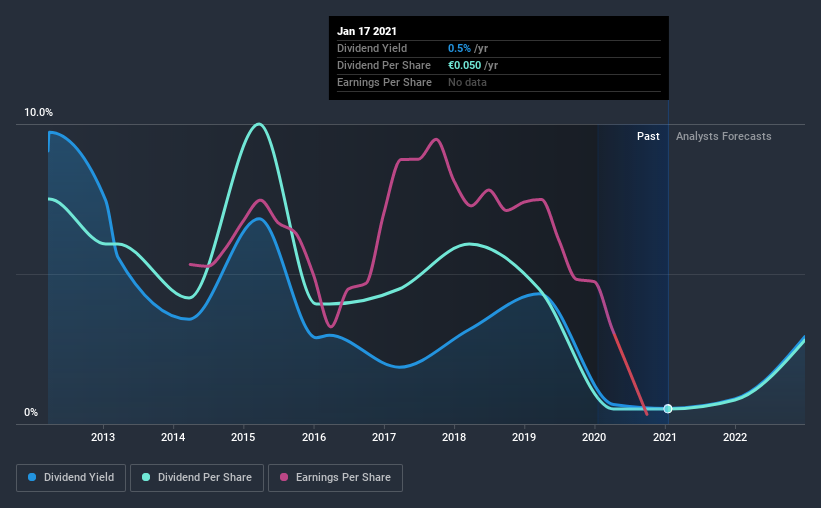Click the 2019 x-axis label
This screenshot has width=821, height=508.
tap(524, 437)
